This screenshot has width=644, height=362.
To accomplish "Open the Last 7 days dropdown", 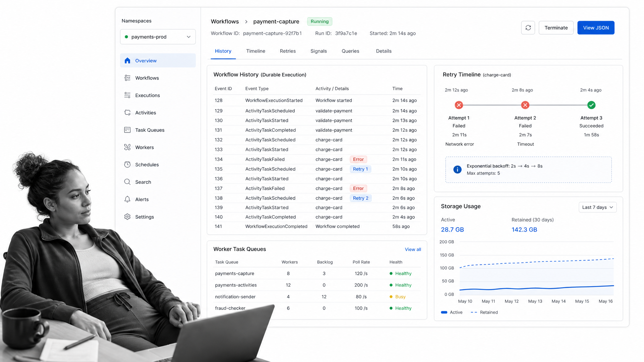I will (x=597, y=207).
